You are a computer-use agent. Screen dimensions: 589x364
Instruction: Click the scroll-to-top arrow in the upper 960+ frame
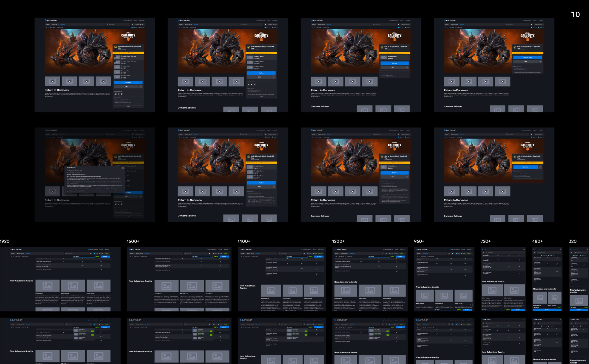471,305
